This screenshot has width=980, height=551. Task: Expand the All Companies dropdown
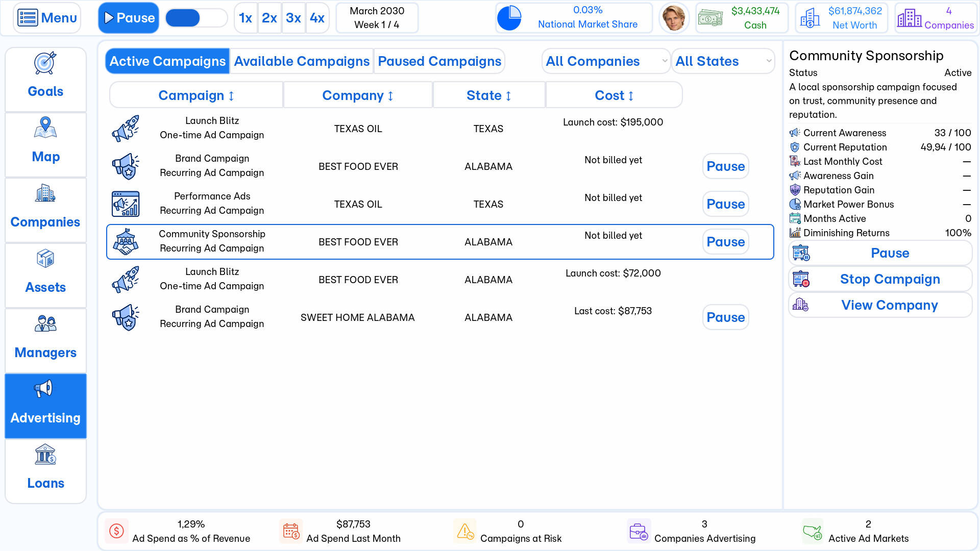[606, 61]
